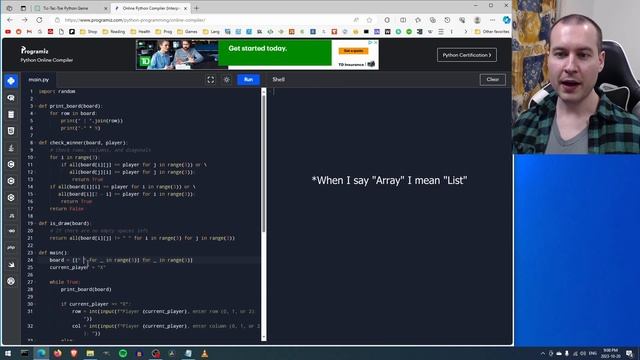This screenshot has width=640, height=360.
Task: Open the Health bookmarks folder
Action: point(140,31)
